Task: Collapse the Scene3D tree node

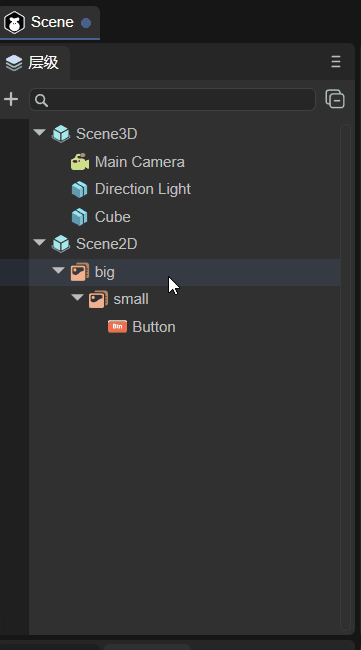Action: point(39,133)
